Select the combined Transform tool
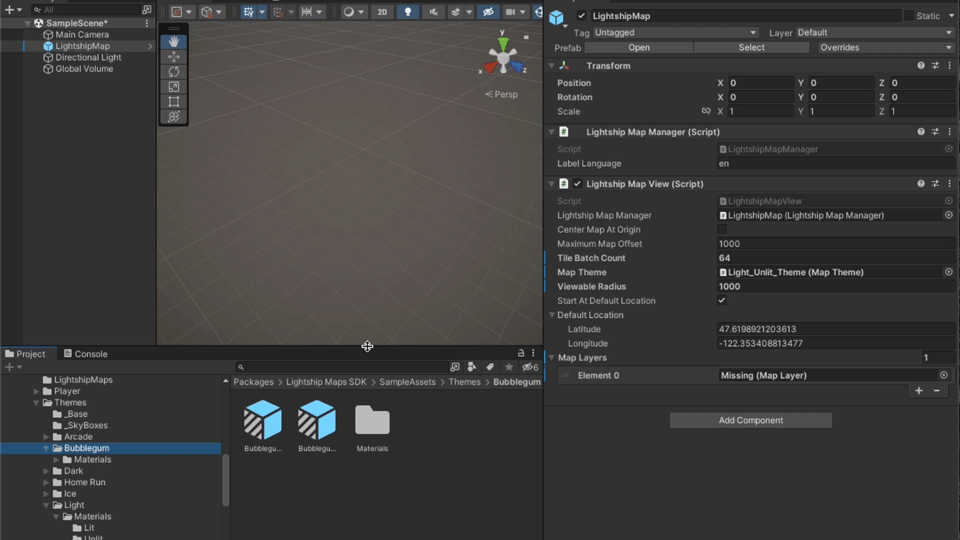The height and width of the screenshot is (540, 960). point(174,116)
